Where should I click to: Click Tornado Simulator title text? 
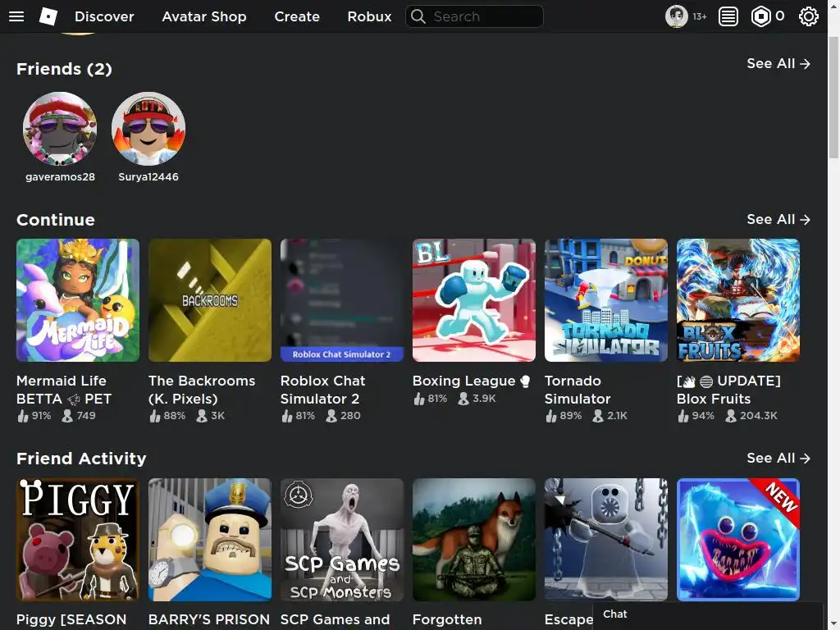tap(577, 390)
